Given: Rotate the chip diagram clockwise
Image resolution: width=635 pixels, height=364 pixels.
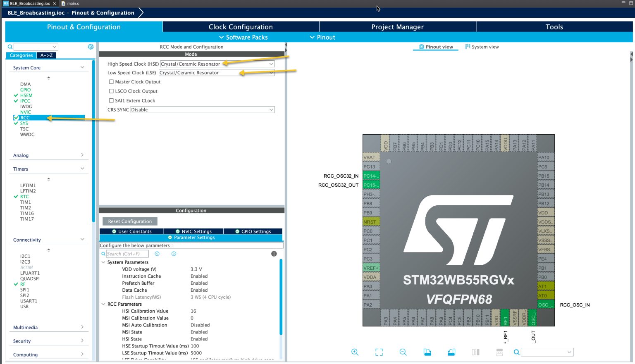Looking at the screenshot, I should pos(427,352).
